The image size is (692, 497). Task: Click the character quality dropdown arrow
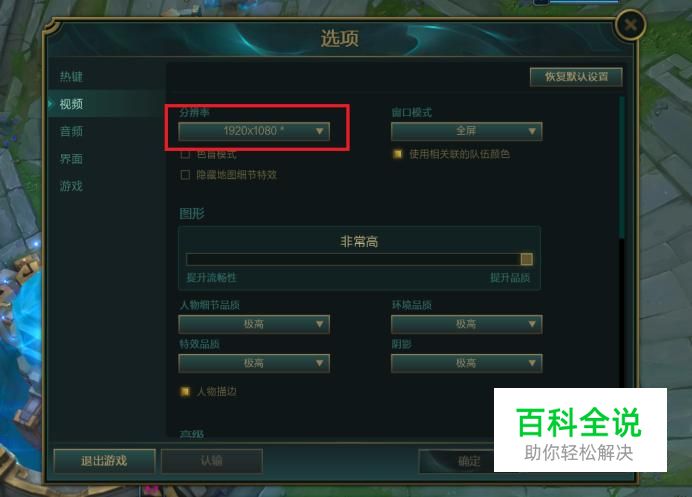[x=320, y=324]
